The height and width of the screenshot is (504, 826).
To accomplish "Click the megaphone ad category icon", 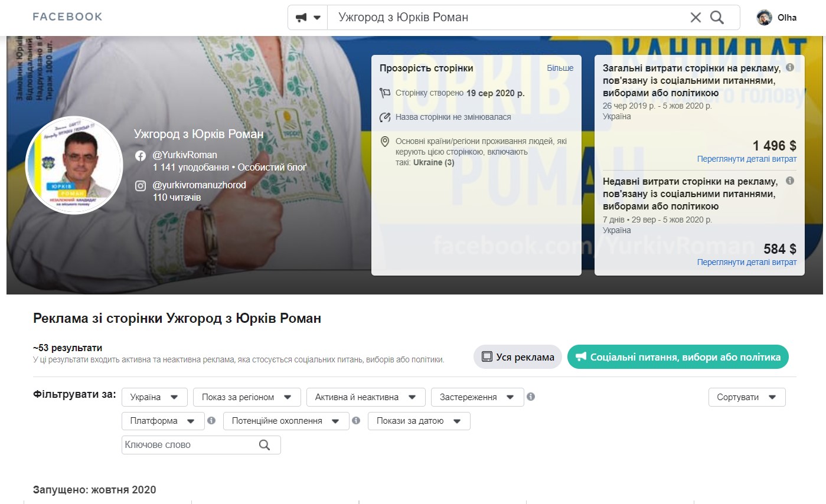I will 301,18.
